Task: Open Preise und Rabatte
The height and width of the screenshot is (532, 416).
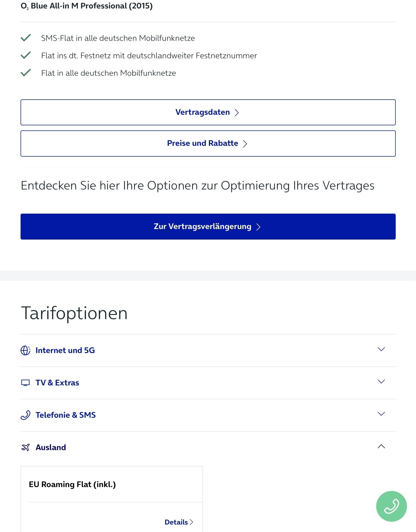Action: pos(208,144)
